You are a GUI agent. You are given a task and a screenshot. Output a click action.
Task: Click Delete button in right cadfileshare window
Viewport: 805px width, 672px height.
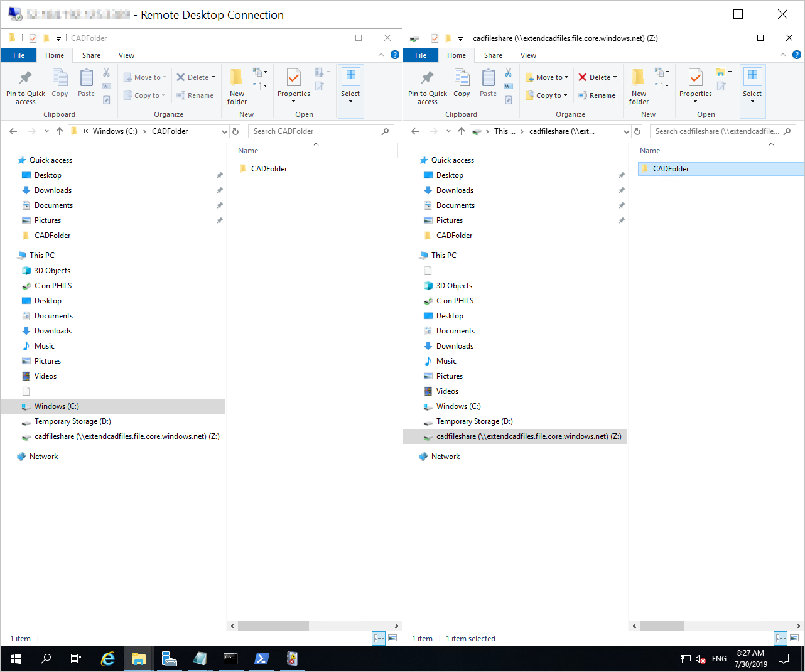click(593, 77)
